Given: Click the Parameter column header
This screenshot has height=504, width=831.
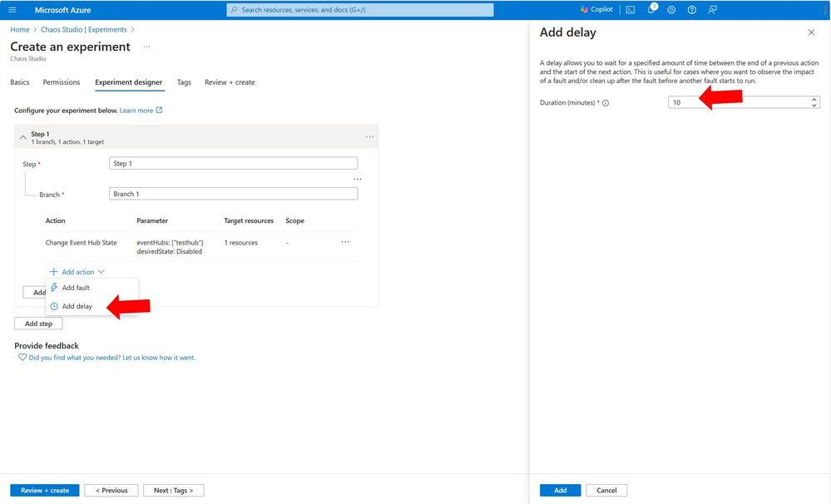Looking at the screenshot, I should [x=152, y=220].
